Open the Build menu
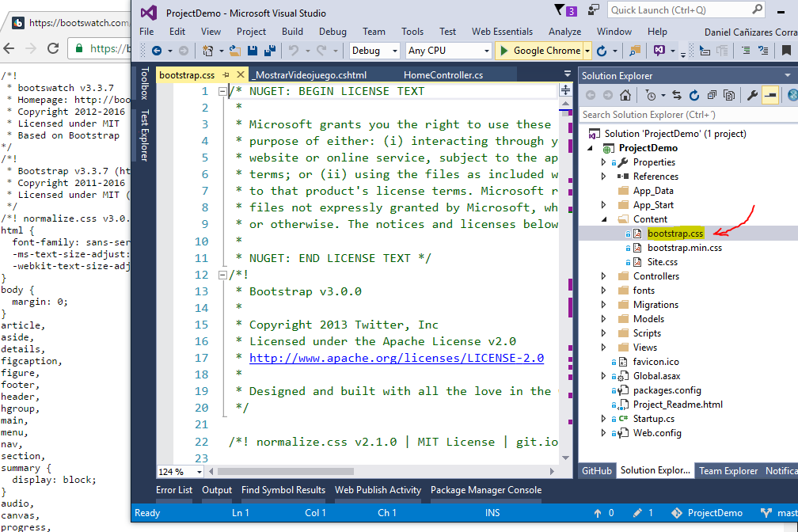 click(292, 32)
